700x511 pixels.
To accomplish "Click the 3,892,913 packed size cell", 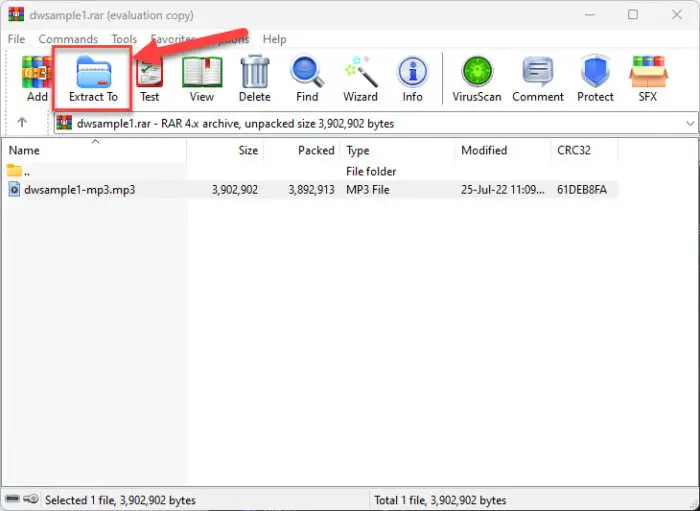I will click(x=311, y=190).
